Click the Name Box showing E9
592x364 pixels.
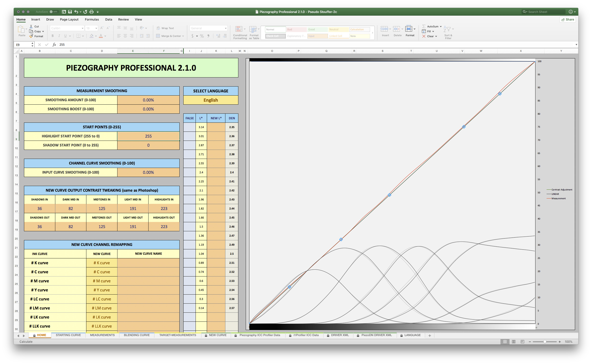point(23,45)
